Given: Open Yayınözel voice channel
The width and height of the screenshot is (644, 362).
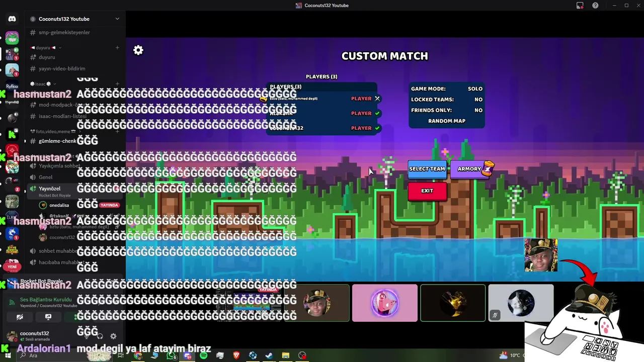Looking at the screenshot, I should pos(75,191).
